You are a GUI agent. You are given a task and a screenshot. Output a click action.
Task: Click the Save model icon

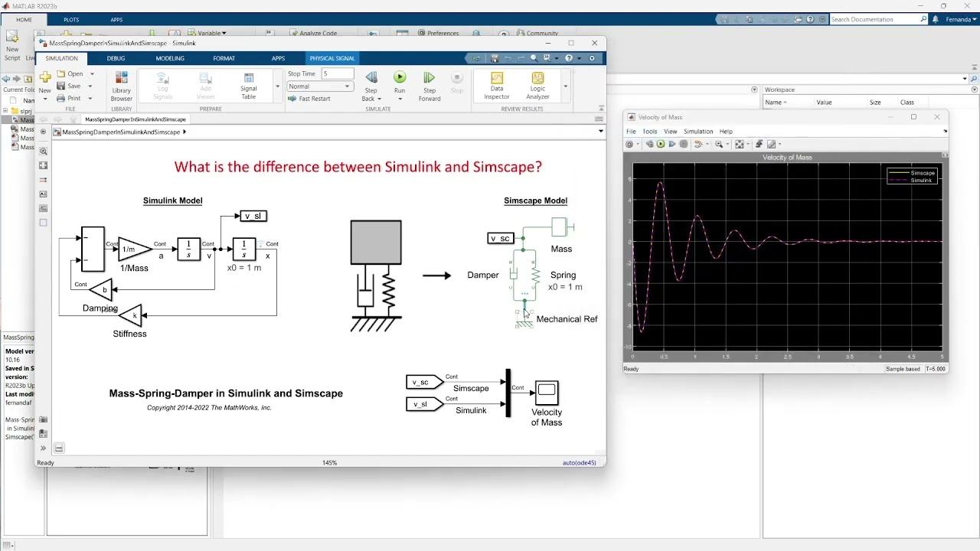tap(61, 86)
